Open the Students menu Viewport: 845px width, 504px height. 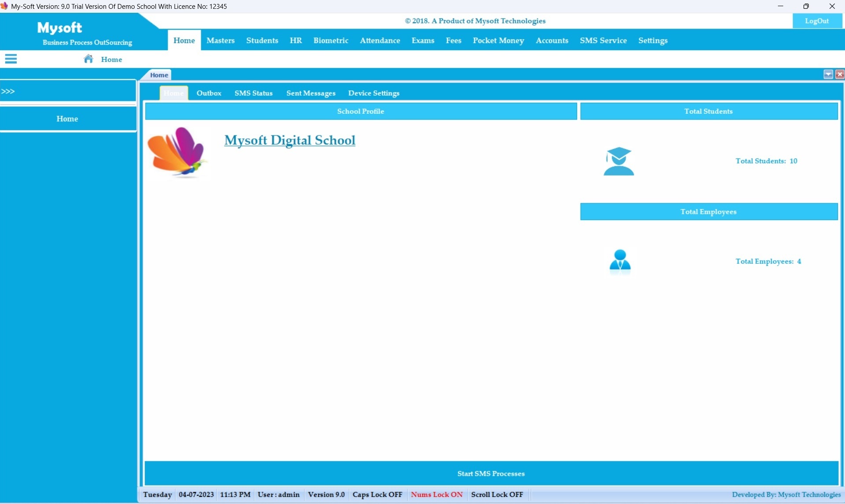point(262,41)
